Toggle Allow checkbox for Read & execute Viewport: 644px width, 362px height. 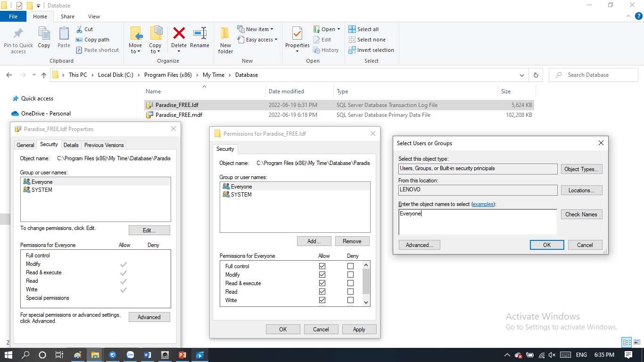322,283
